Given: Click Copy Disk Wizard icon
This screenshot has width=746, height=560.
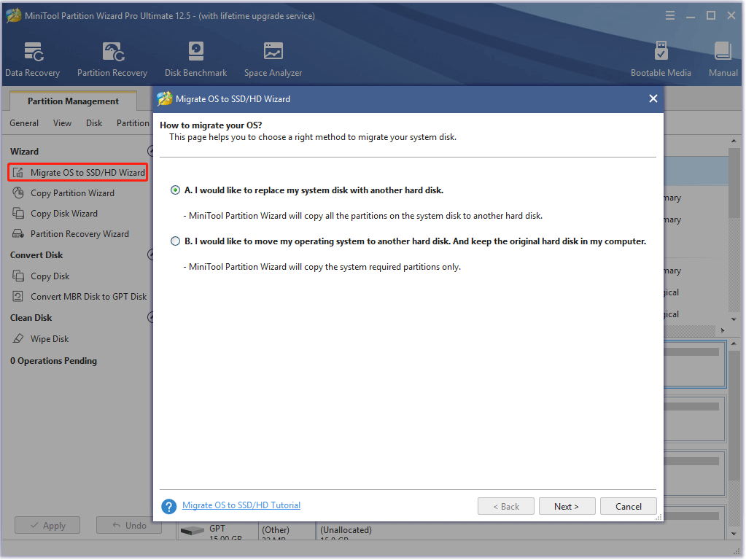Looking at the screenshot, I should tap(18, 213).
